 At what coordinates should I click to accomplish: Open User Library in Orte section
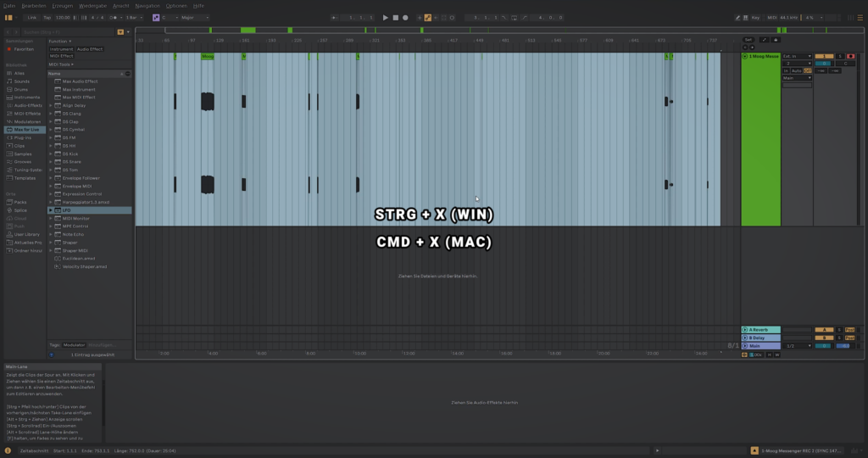tap(26, 233)
